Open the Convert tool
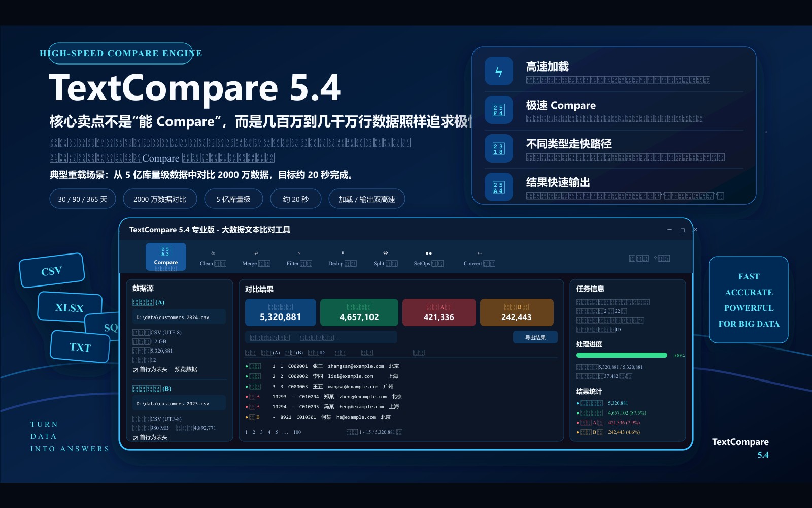 [480, 259]
